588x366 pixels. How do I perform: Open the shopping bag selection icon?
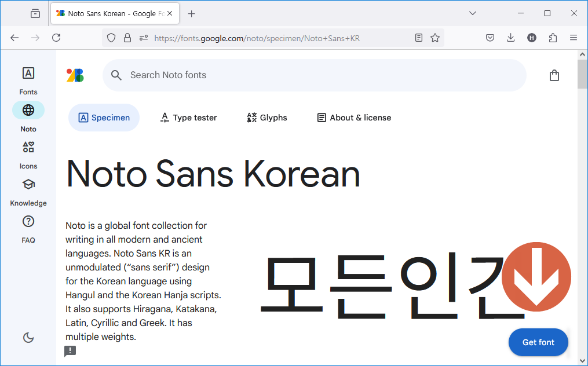tap(554, 75)
